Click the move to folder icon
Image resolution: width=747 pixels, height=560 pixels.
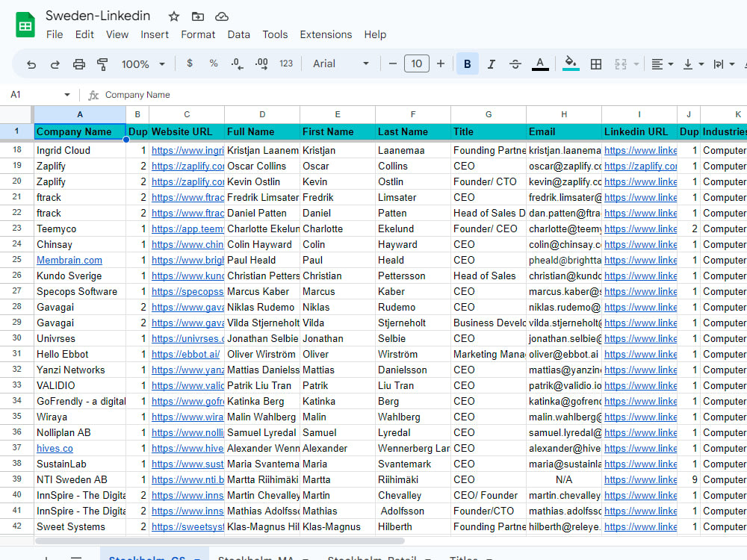pyautogui.click(x=198, y=16)
